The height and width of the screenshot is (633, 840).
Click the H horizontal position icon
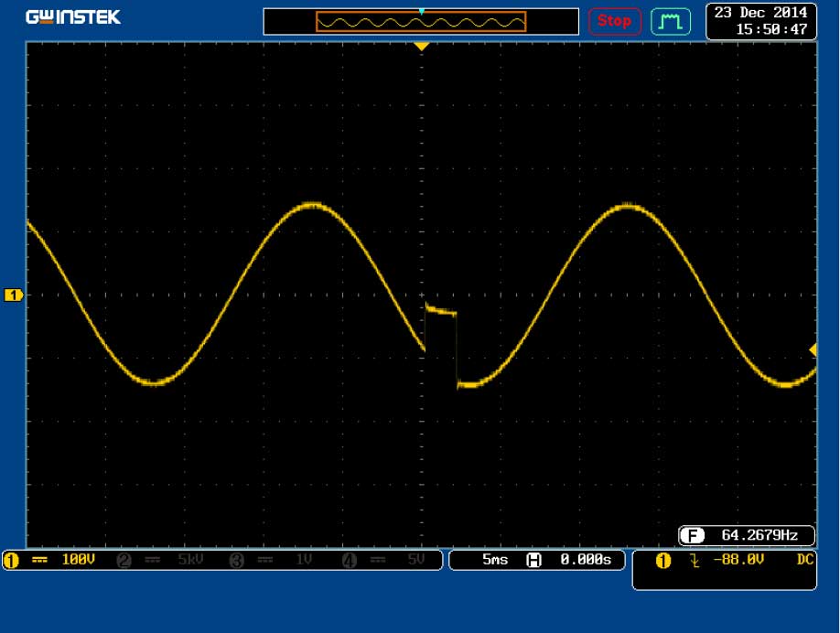[x=533, y=560]
